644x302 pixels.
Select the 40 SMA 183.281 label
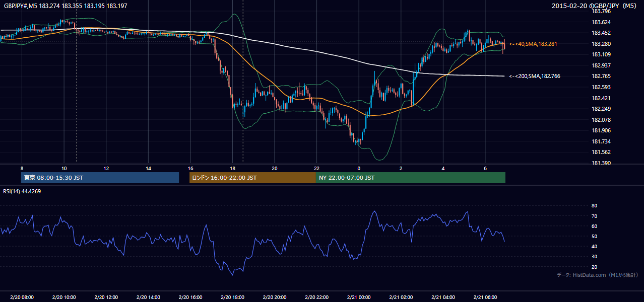pos(533,44)
